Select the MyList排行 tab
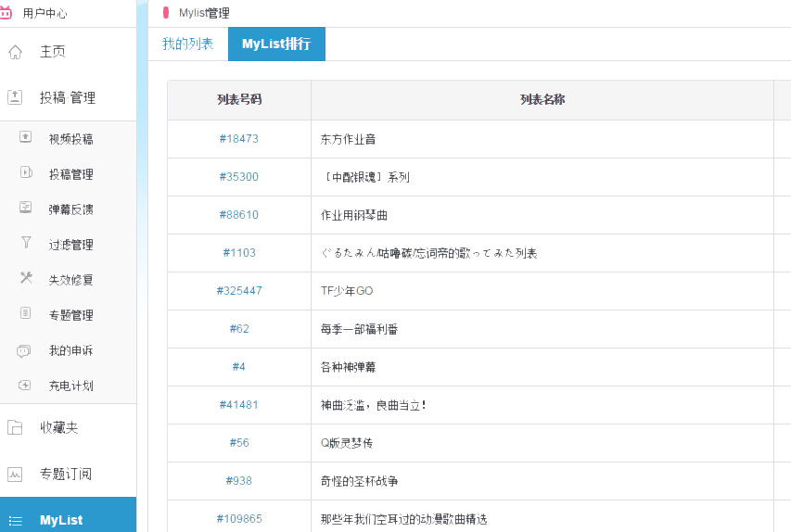This screenshot has height=532, width=791. click(x=276, y=44)
